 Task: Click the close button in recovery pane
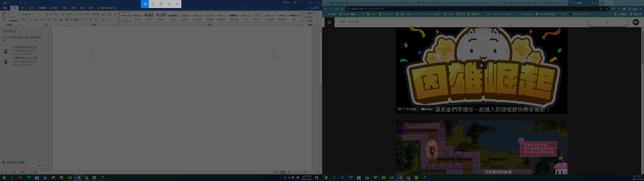tap(39, 166)
